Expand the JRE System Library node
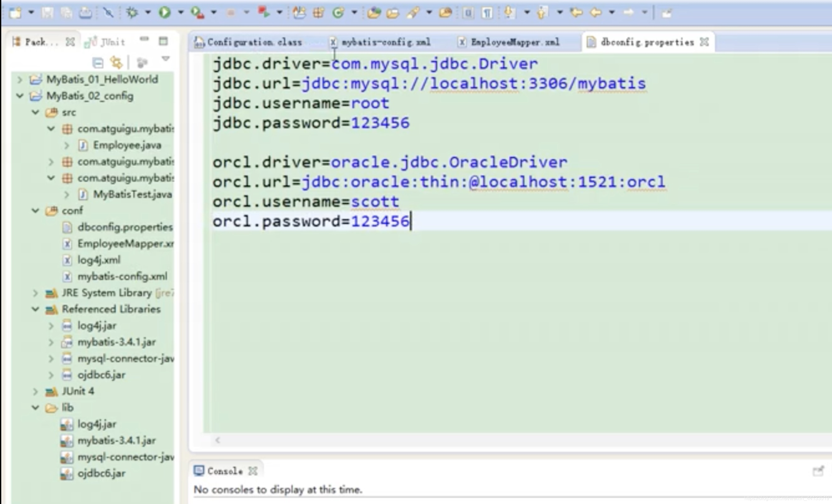Viewport: 832px width, 504px height. [x=35, y=293]
